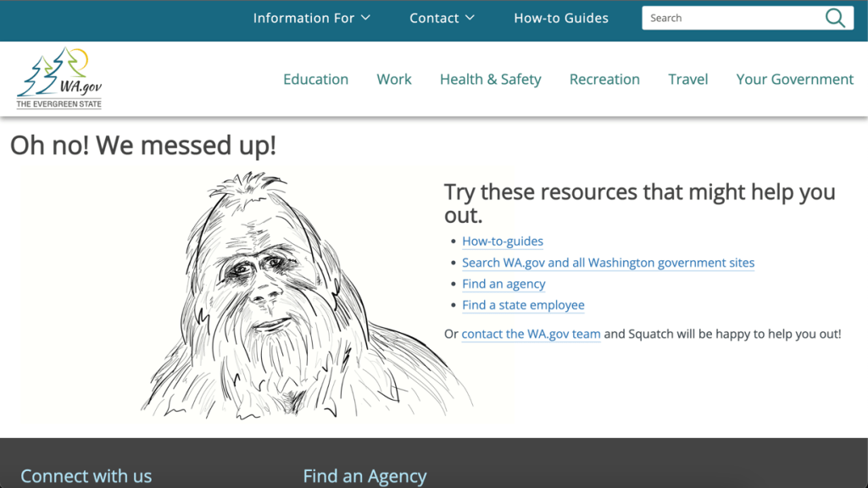The width and height of the screenshot is (868, 488).
Task: Open How-to Guides in top bar
Action: point(561,18)
